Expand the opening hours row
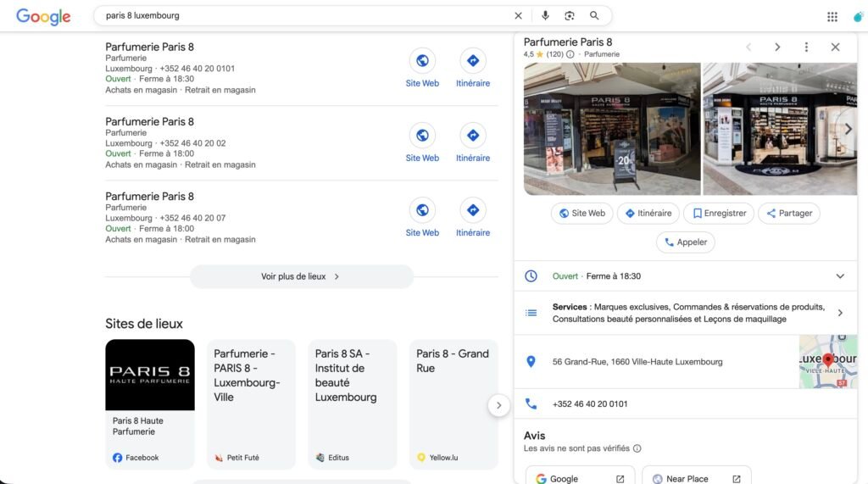Viewport: 868px width, 484px height. tap(840, 276)
